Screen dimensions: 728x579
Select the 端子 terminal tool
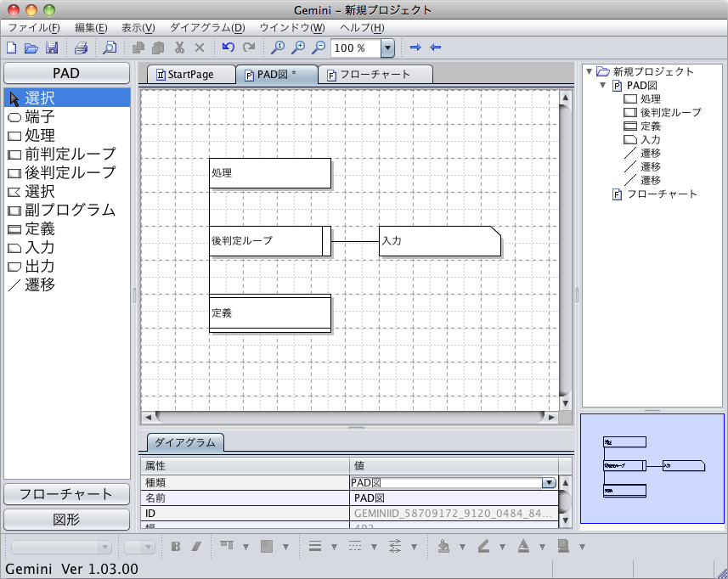pos(67,117)
